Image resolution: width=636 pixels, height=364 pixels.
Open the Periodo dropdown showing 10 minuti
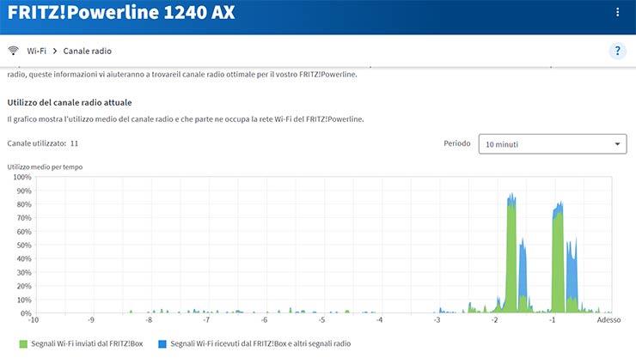pos(552,144)
